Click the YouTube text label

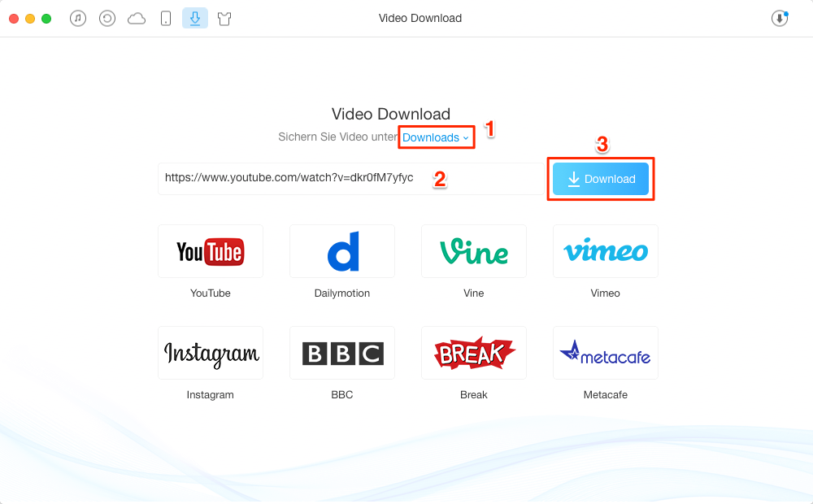click(x=211, y=293)
